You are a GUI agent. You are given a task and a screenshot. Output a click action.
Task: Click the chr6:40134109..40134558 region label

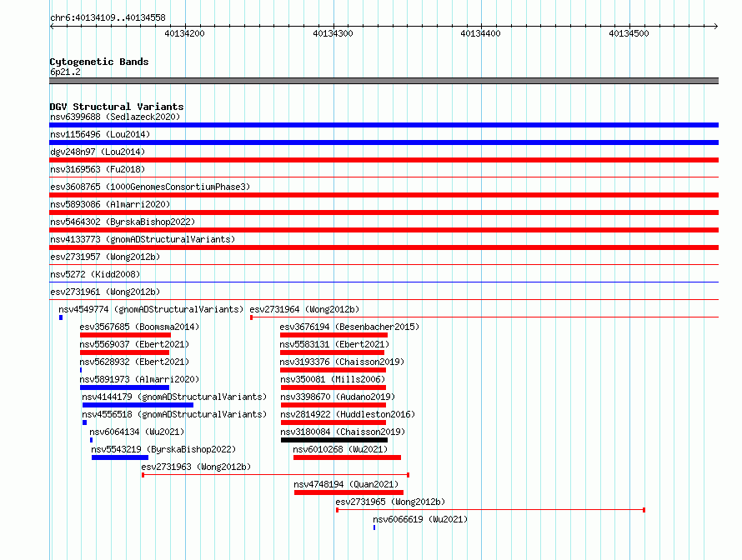[108, 17]
